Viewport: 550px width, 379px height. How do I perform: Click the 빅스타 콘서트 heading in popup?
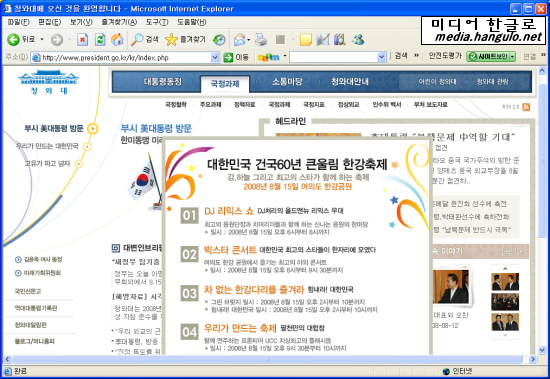tap(230, 250)
